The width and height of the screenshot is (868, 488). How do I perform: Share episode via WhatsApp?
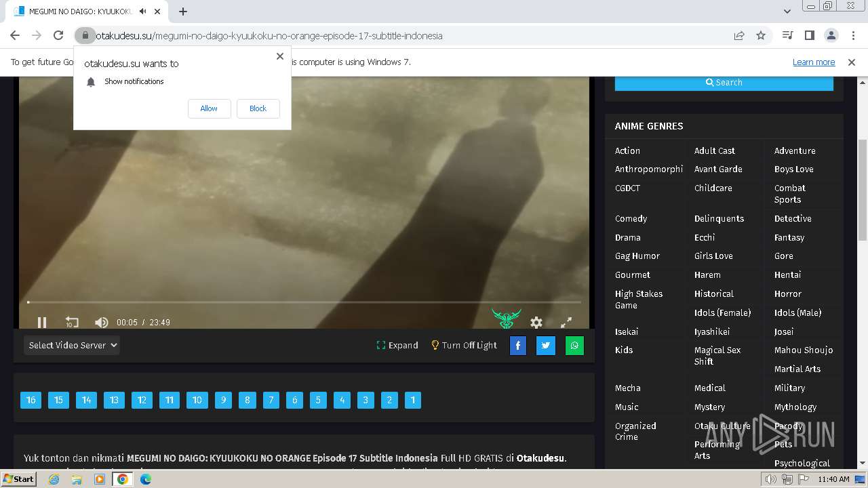point(574,346)
